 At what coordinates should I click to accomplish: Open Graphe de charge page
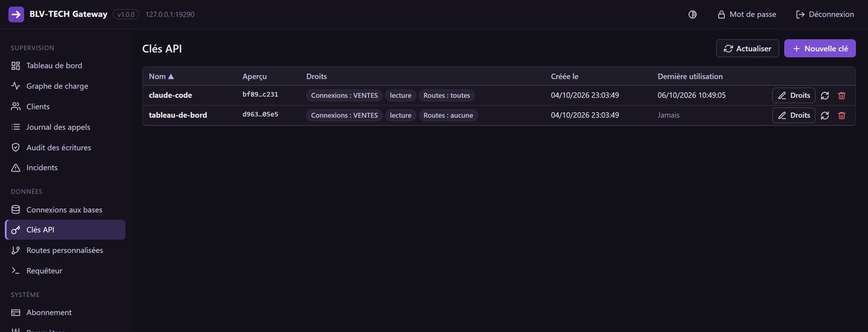pos(65,86)
